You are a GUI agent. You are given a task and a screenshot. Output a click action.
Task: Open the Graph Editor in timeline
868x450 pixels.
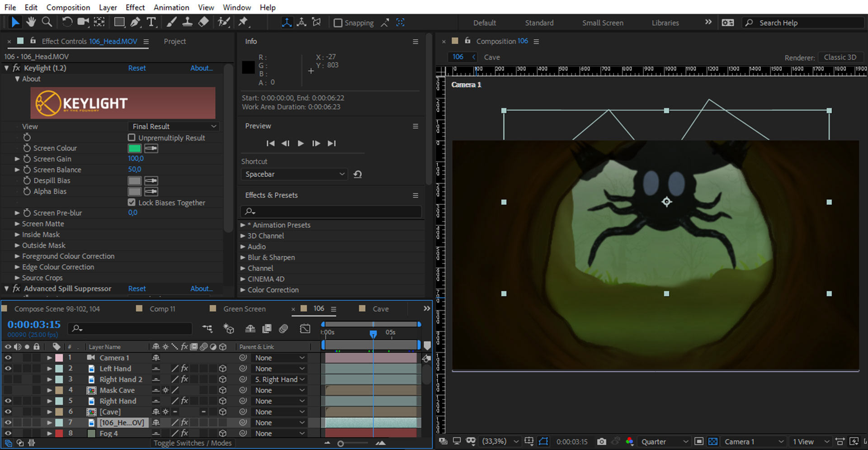(305, 328)
